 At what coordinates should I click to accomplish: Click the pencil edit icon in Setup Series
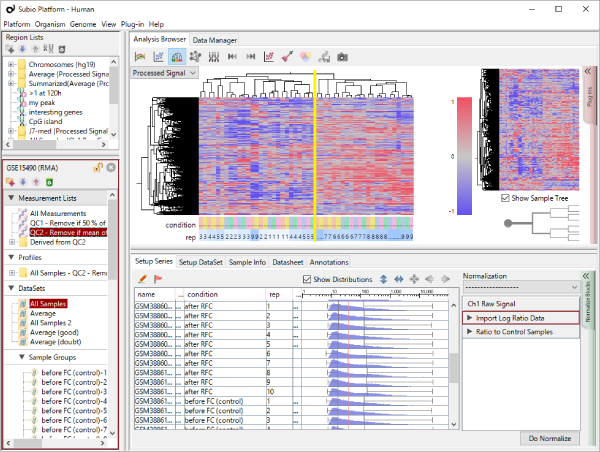pyautogui.click(x=143, y=279)
